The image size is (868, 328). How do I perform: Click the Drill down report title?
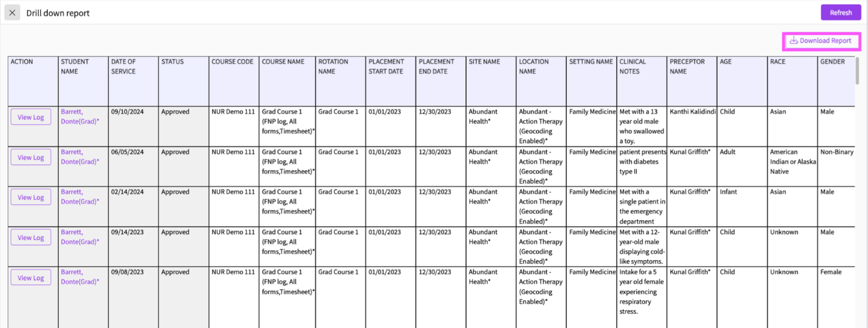click(x=58, y=13)
